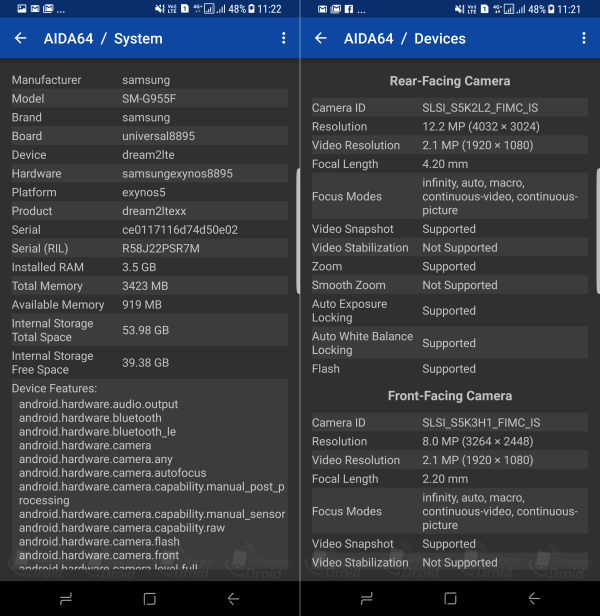Select the Serial (RIL) row

tap(148, 248)
